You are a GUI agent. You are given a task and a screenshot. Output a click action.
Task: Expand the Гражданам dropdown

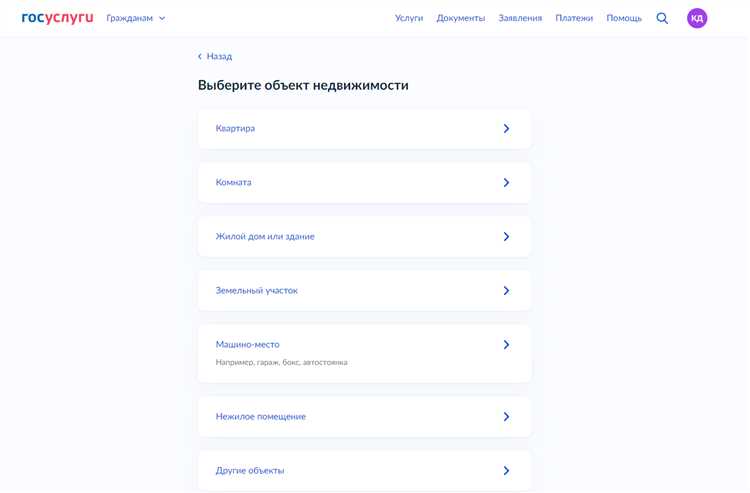point(136,18)
